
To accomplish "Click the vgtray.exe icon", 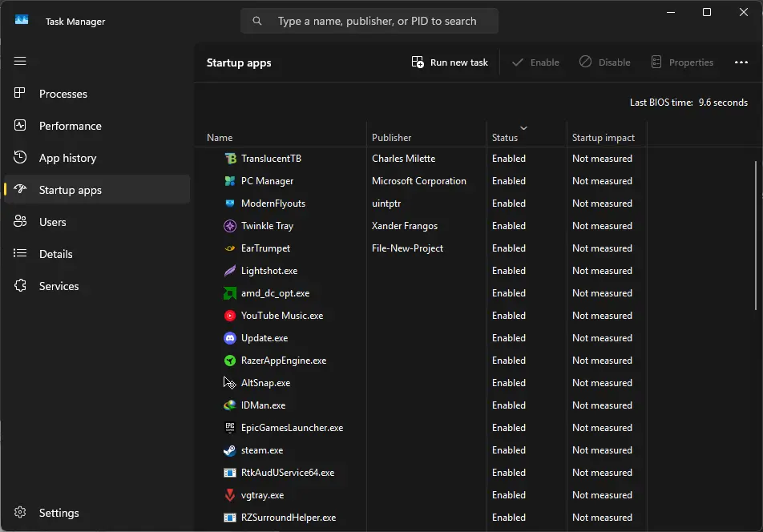I will 230,495.
